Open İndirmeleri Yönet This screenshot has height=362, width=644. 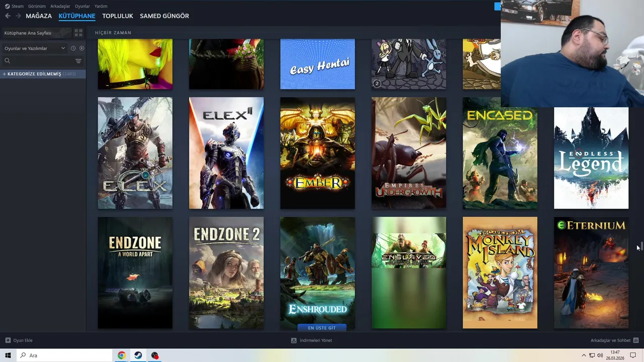point(315,340)
